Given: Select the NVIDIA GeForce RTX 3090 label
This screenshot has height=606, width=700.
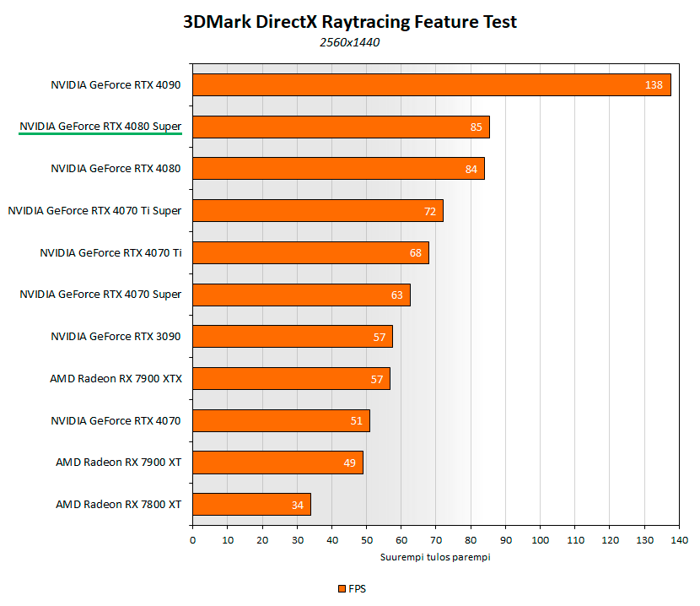Looking at the screenshot, I should point(116,336).
